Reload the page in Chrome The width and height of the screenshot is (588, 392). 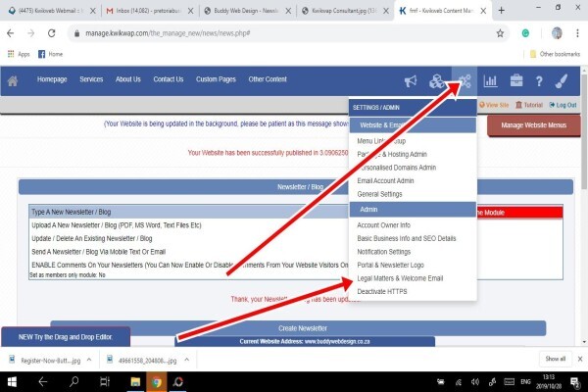pos(51,33)
